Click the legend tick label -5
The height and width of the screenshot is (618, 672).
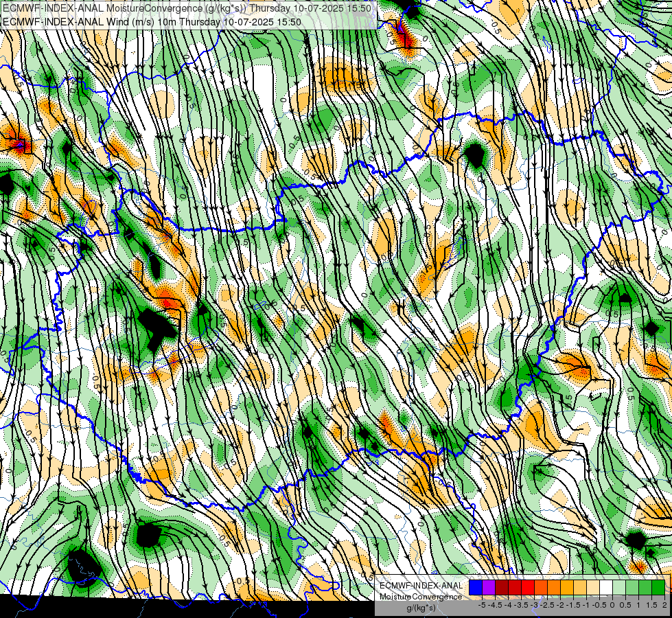click(482, 605)
